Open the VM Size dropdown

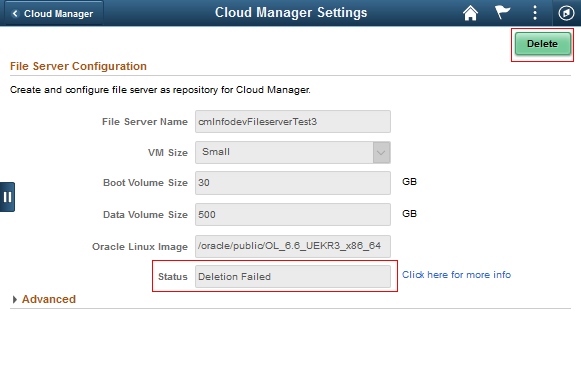pos(293,152)
